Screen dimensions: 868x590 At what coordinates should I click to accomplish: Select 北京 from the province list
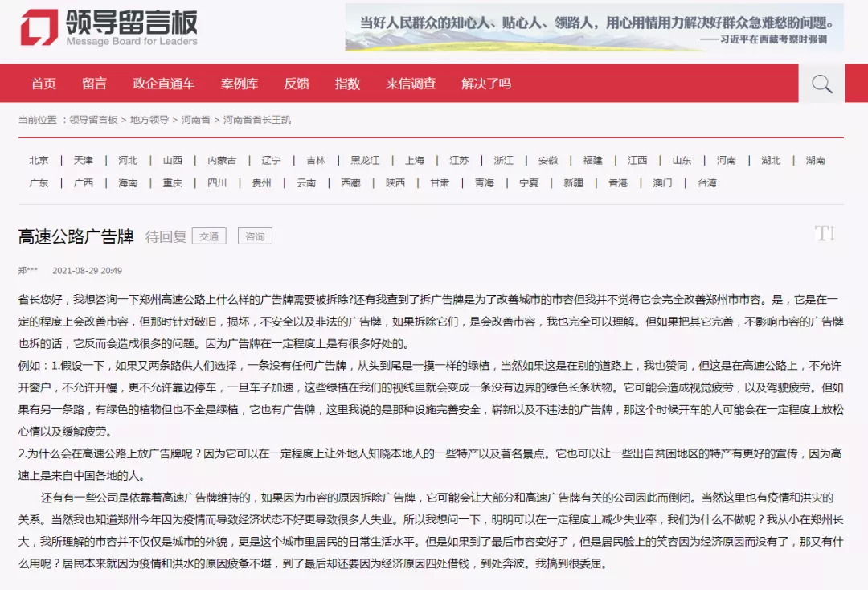pos(39,160)
